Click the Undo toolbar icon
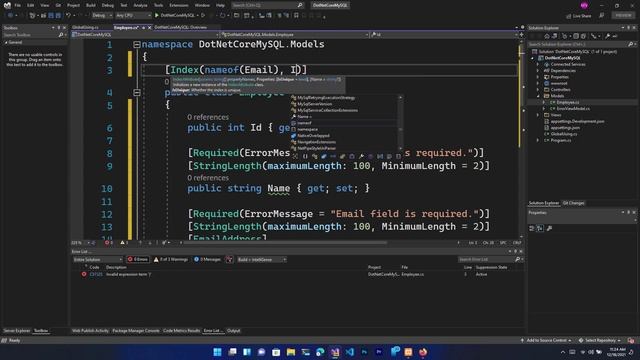The image size is (640, 360). tap(68, 16)
